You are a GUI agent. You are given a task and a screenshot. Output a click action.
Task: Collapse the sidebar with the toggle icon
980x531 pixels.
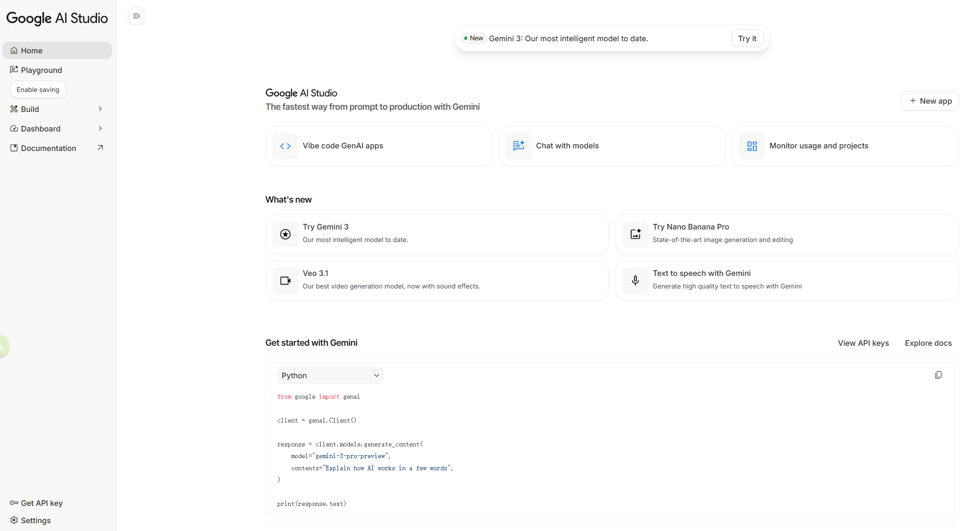tap(137, 16)
